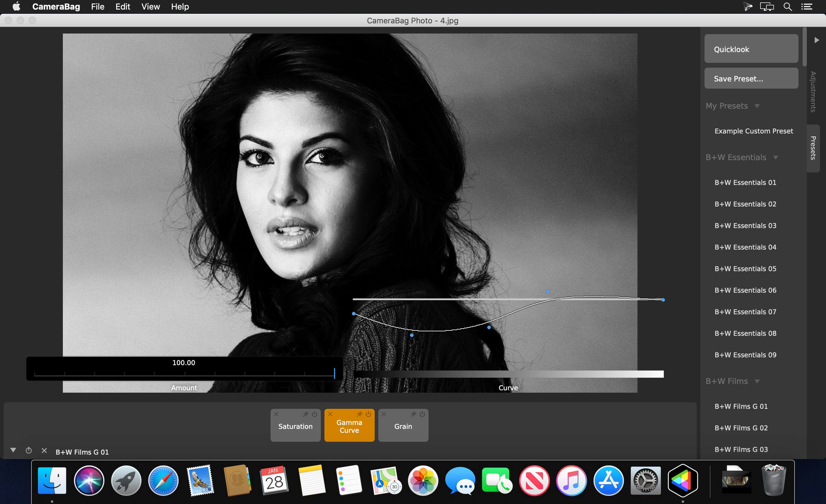Collapse the adjustments tray triangle
826x504 pixels.
click(13, 450)
